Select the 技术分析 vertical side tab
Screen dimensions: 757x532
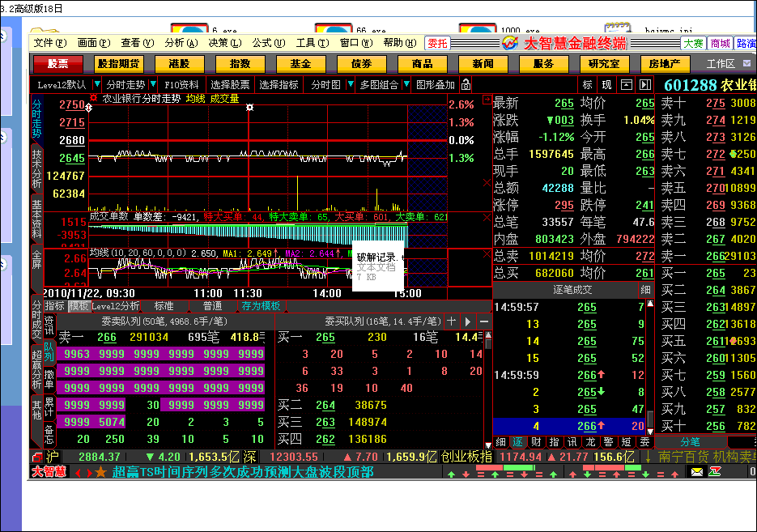(x=36, y=168)
